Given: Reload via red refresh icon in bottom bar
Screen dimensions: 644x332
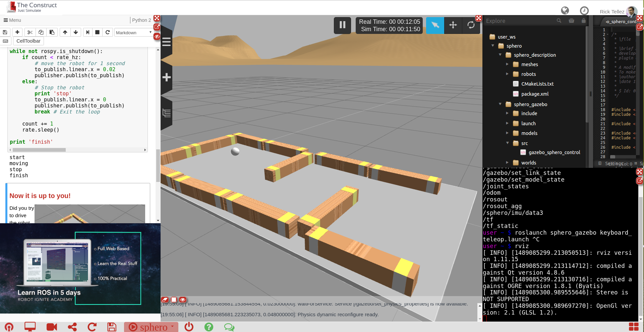Looking at the screenshot, I should 92,327.
